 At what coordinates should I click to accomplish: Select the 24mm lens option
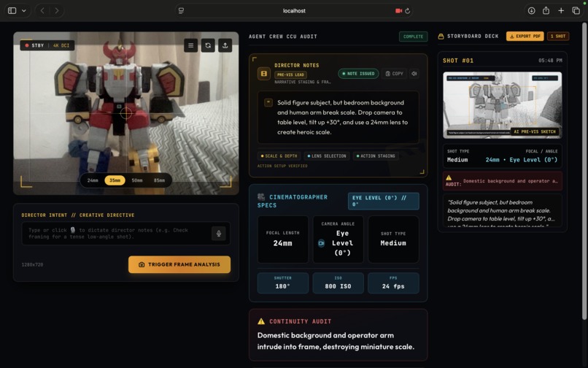tap(93, 180)
